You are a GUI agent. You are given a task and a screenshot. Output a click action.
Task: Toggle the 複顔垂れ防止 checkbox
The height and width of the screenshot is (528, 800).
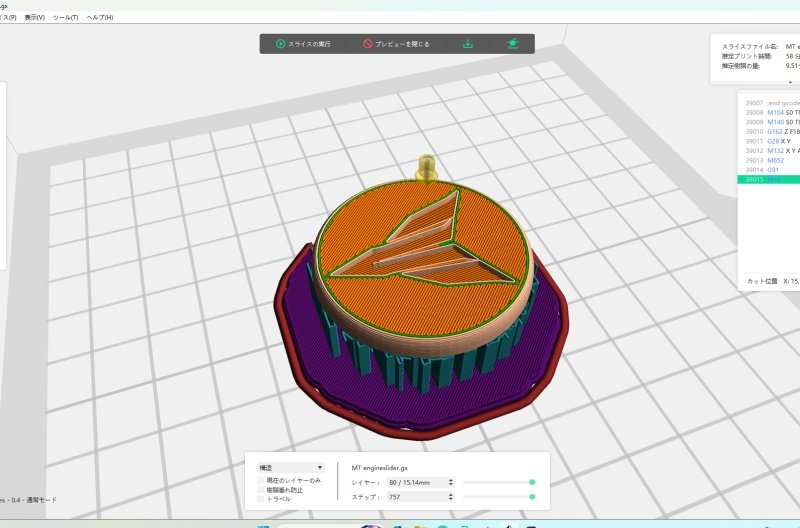tap(262, 490)
